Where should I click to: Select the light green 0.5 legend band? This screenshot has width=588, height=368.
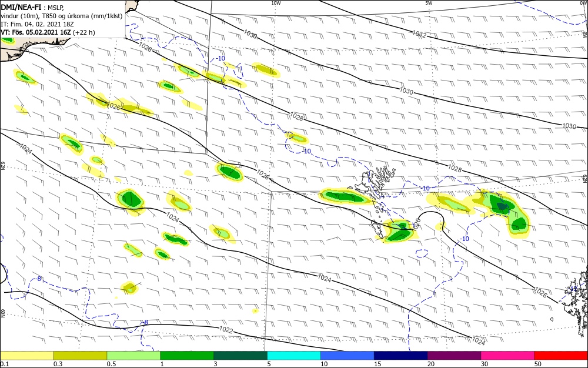click(x=133, y=356)
